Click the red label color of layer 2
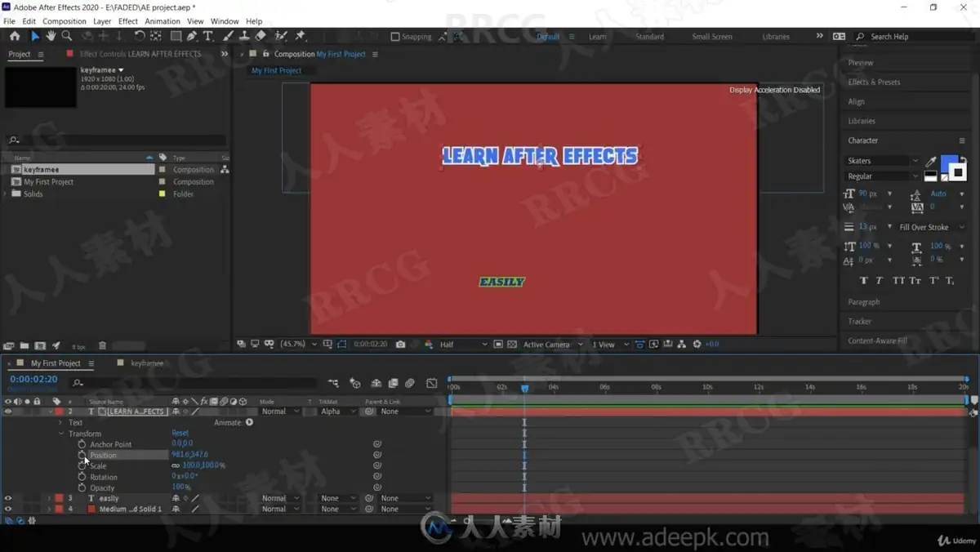 pos(59,412)
